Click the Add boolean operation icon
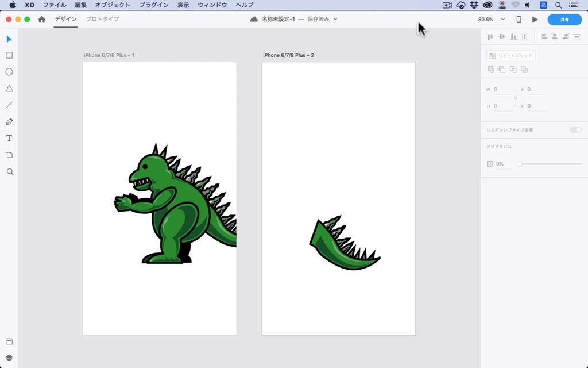 pyautogui.click(x=491, y=70)
